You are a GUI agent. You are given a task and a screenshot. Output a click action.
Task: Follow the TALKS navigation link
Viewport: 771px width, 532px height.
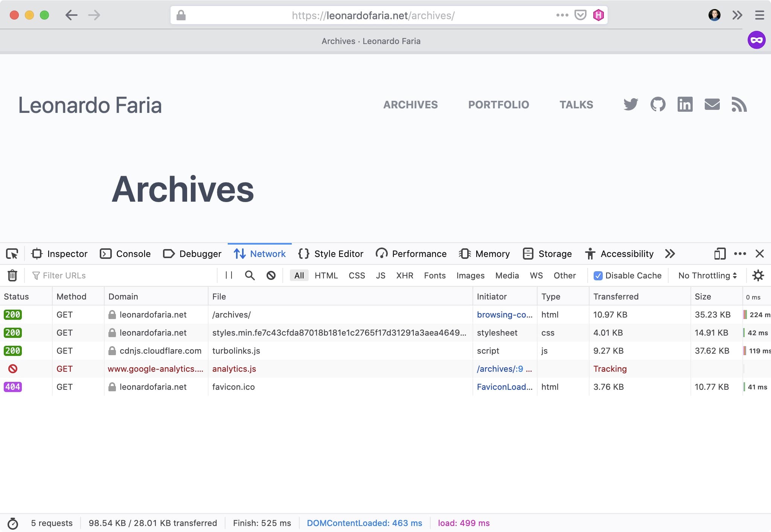576,105
